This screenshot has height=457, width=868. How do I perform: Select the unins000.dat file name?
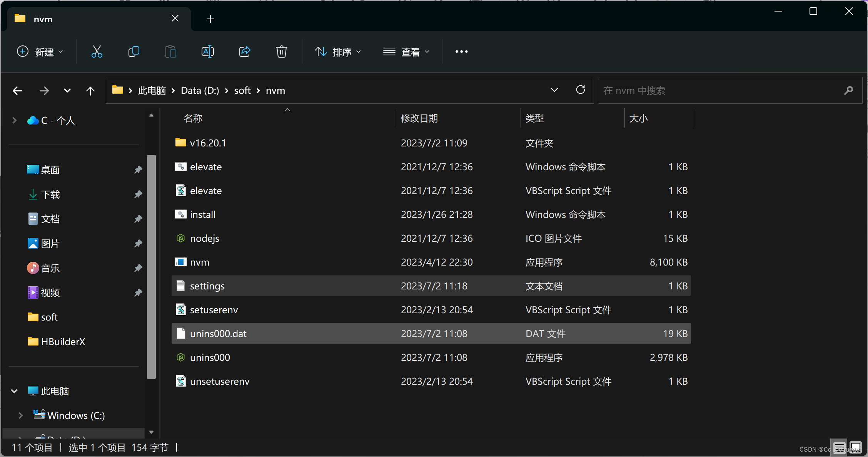point(218,334)
